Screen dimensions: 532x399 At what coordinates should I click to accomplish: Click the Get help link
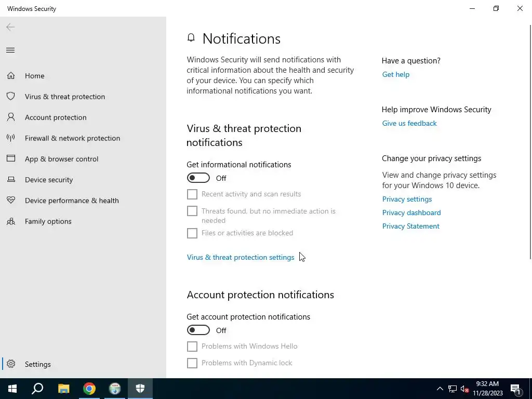pyautogui.click(x=395, y=74)
